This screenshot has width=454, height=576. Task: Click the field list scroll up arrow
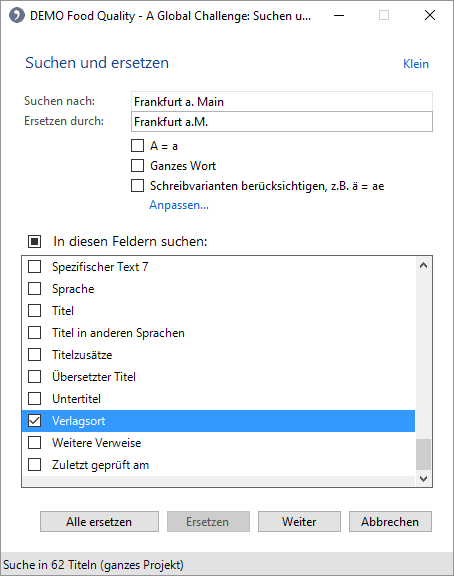(x=423, y=265)
